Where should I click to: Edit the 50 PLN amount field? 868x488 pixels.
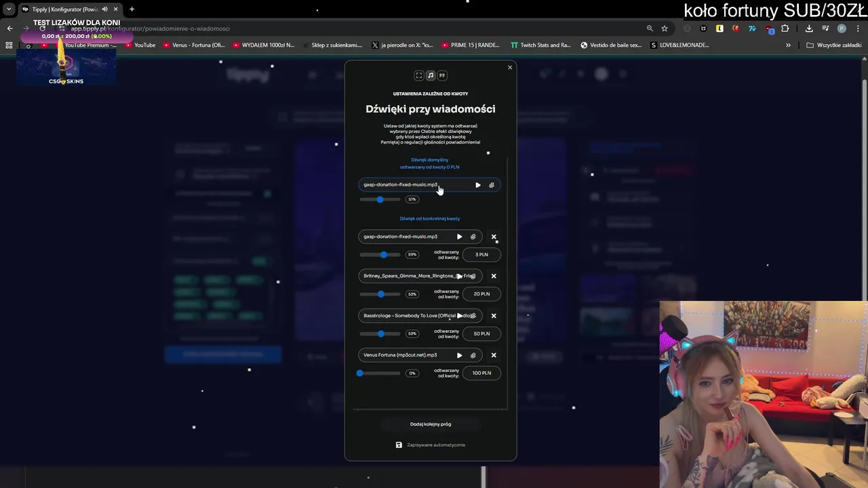(481, 333)
